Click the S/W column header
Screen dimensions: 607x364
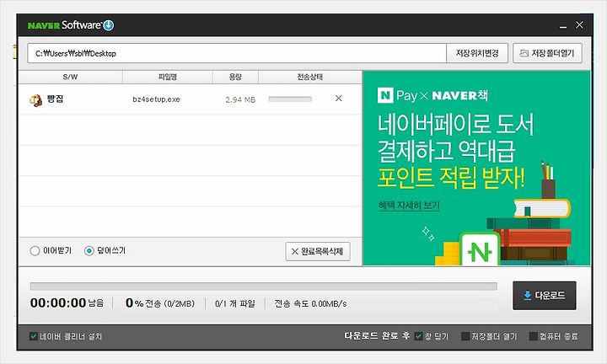coord(71,77)
